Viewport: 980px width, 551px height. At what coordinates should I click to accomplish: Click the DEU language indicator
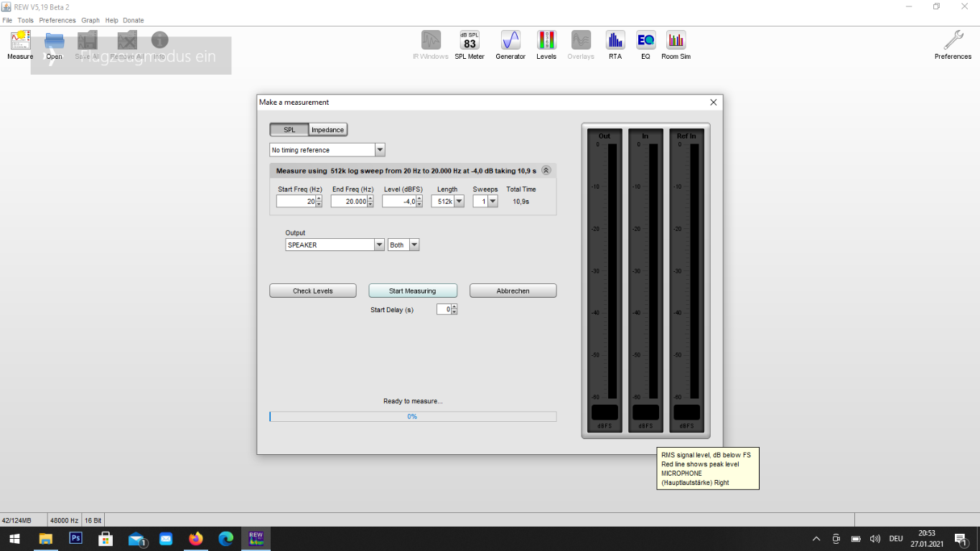tap(896, 539)
